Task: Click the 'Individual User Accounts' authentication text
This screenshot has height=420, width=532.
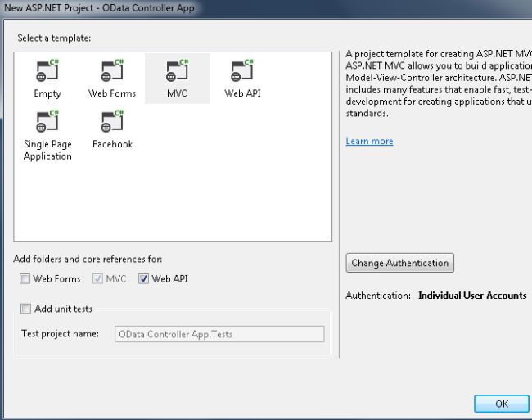Action: pyautogui.click(x=472, y=296)
